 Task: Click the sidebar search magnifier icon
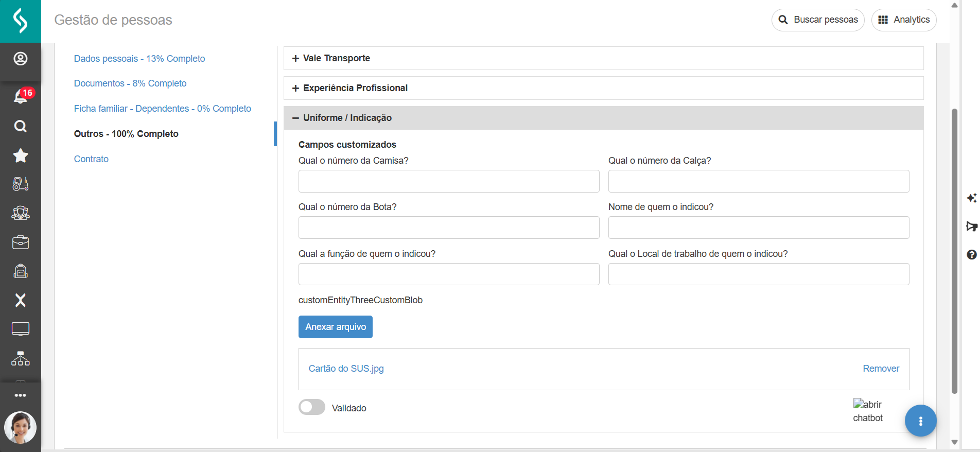[21, 126]
